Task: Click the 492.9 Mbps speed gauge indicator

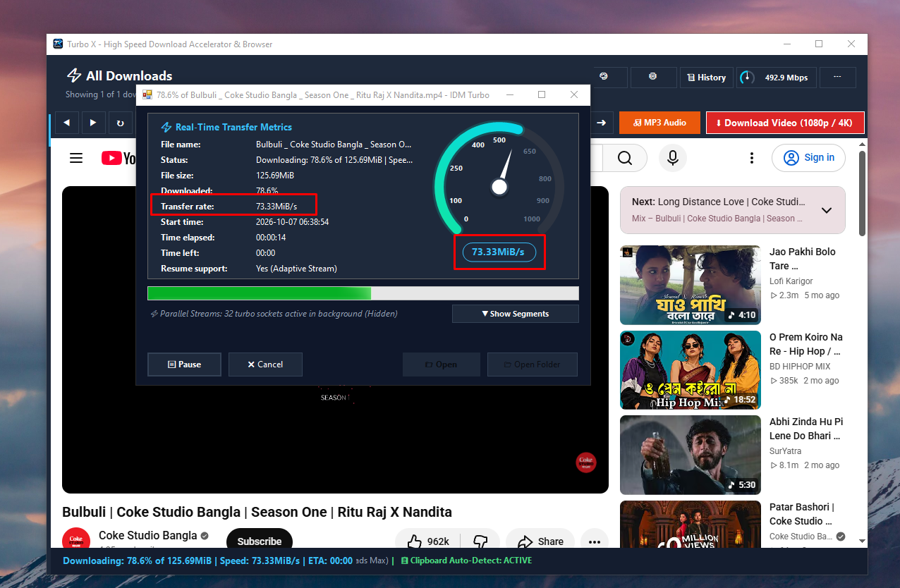Action: click(777, 78)
